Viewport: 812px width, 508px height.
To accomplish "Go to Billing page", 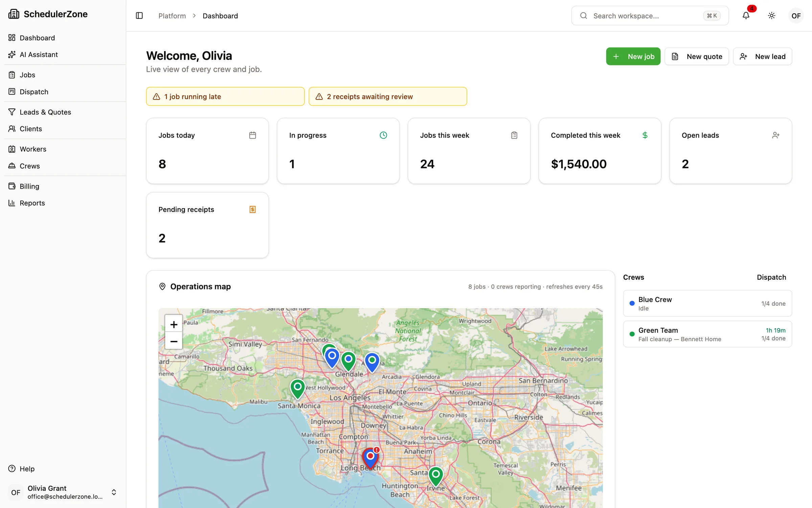I will (x=63, y=186).
